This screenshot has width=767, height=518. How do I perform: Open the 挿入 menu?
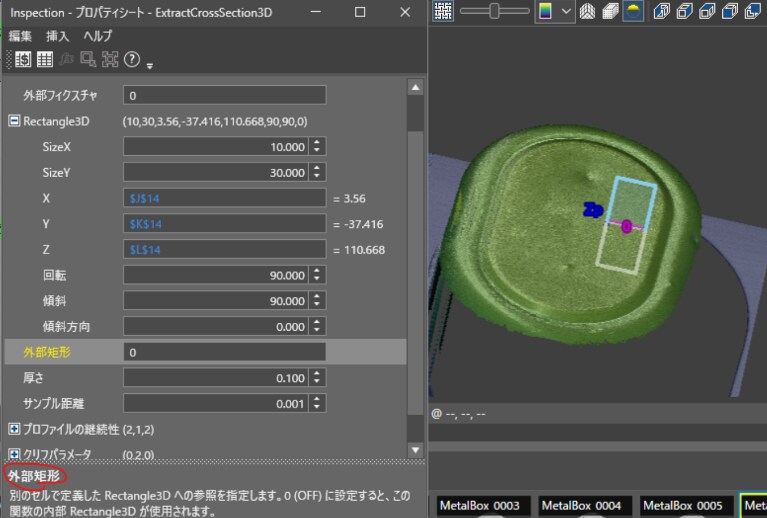click(58, 36)
